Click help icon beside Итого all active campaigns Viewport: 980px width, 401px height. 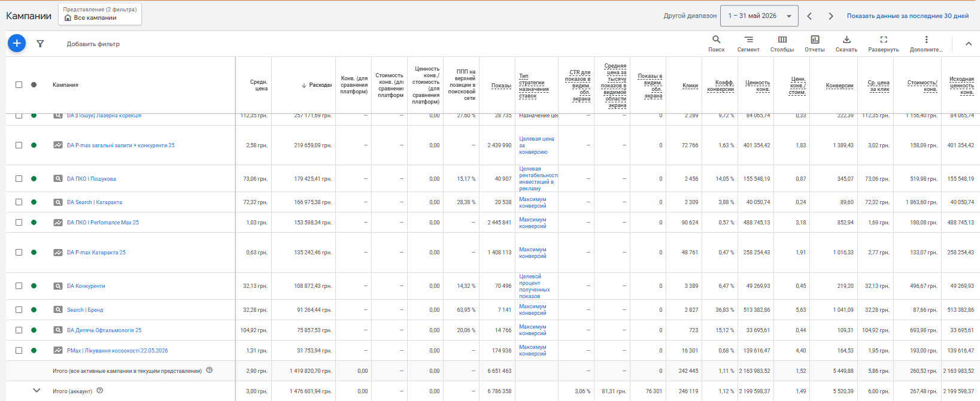[209, 370]
